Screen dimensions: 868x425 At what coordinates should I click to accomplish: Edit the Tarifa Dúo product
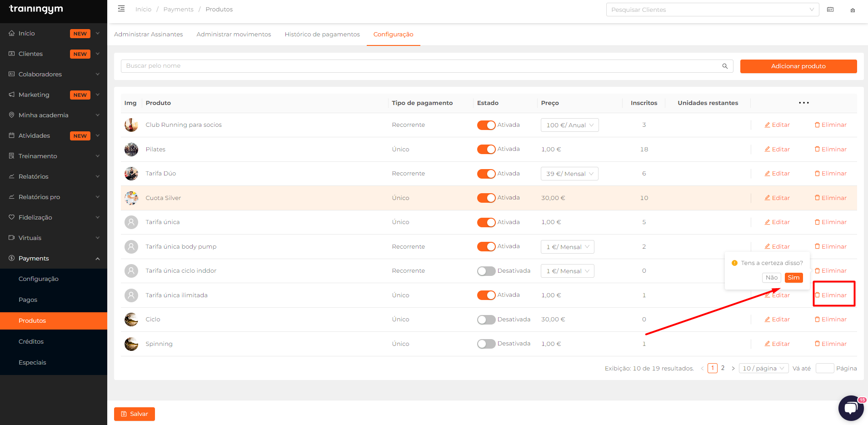777,174
